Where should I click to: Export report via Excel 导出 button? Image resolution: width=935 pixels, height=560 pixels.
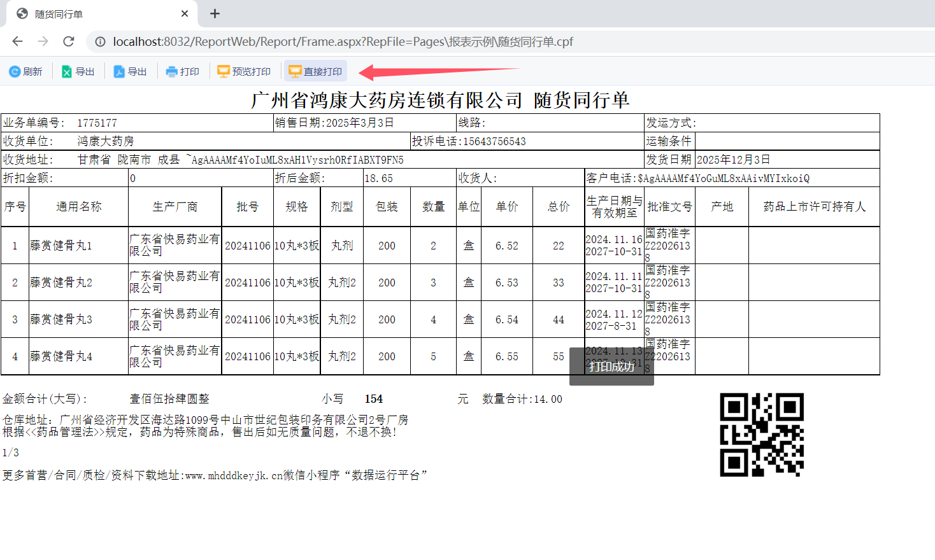point(78,71)
